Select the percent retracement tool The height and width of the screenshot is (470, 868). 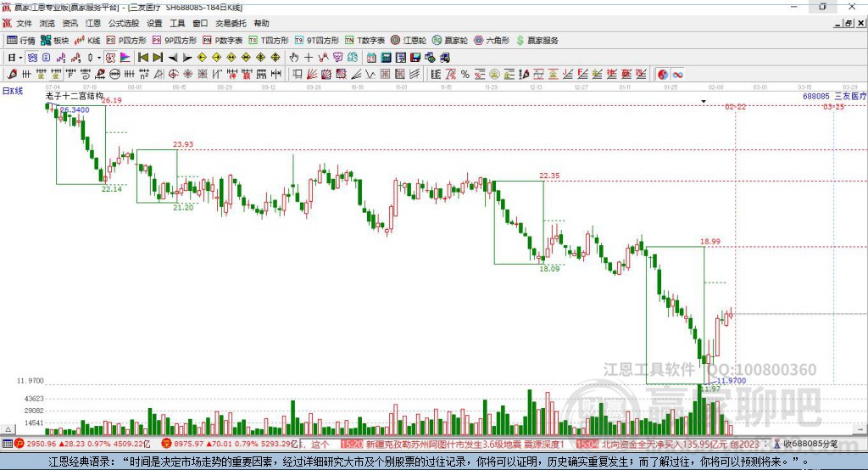465,74
